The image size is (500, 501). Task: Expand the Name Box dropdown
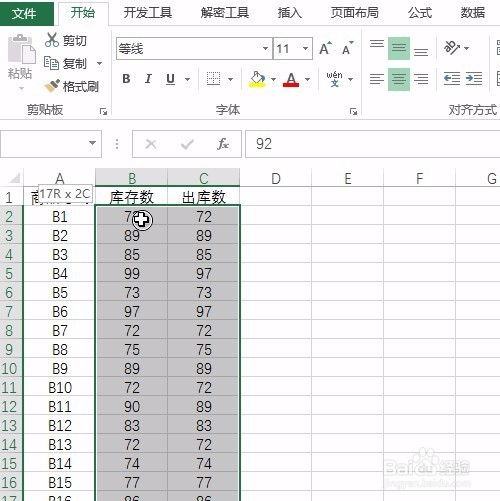[x=92, y=143]
